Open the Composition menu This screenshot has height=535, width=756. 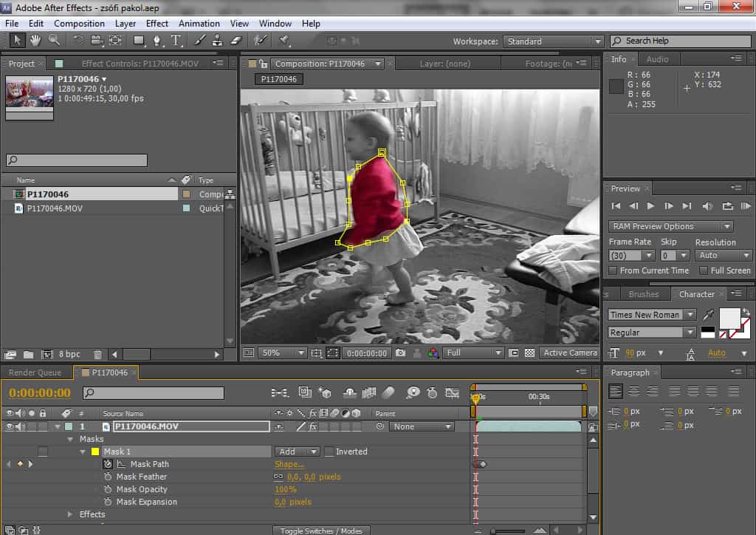coord(79,24)
